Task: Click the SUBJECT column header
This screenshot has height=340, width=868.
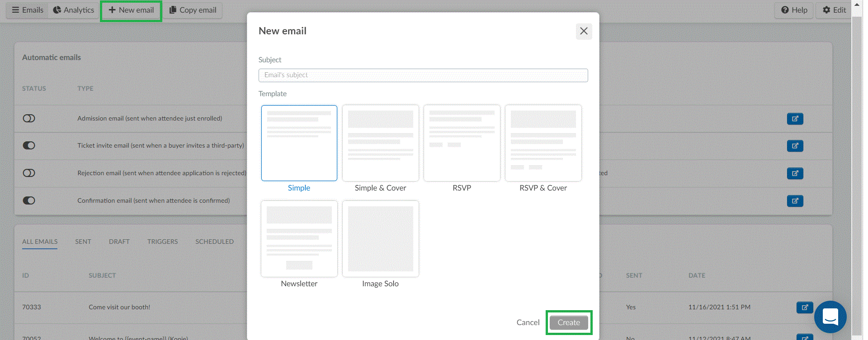Action: (102, 275)
